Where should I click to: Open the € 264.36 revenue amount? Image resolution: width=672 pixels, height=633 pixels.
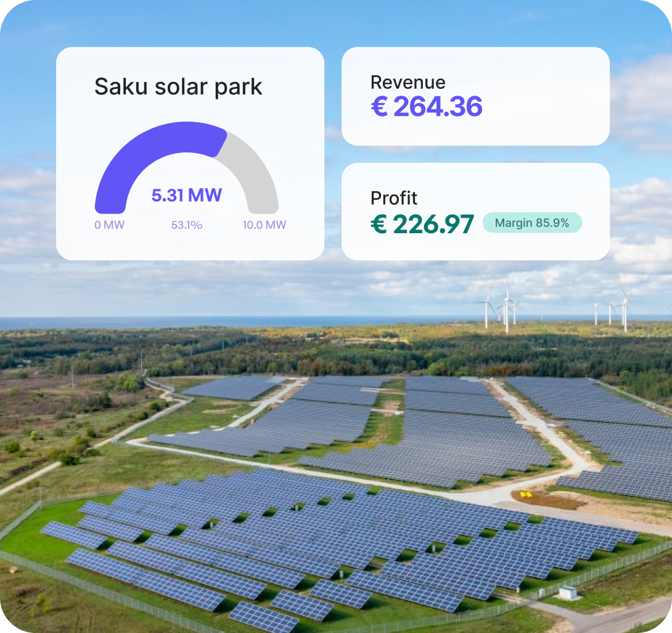427,107
